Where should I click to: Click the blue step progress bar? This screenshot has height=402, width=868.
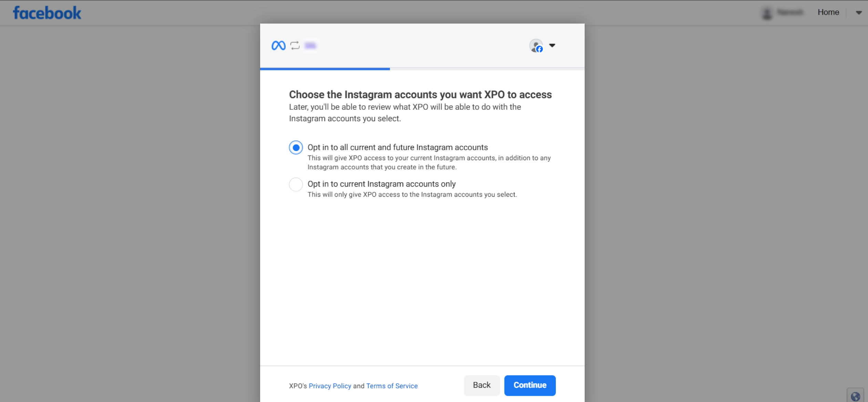coord(325,69)
